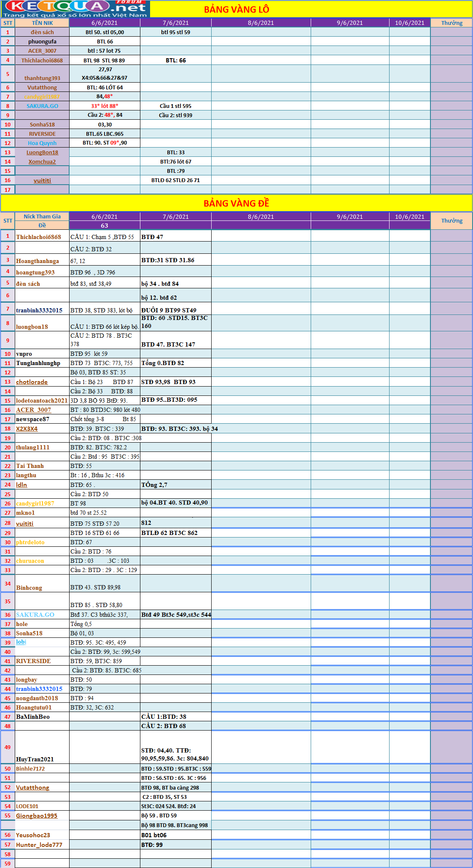Select the nick "Yeusohoc23"

tap(33, 835)
